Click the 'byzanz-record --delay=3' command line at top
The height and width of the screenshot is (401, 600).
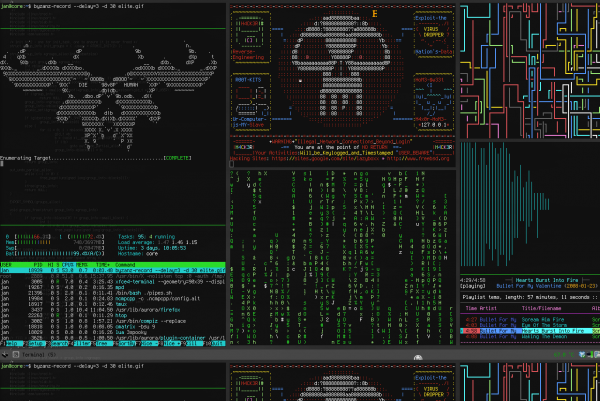point(89,6)
